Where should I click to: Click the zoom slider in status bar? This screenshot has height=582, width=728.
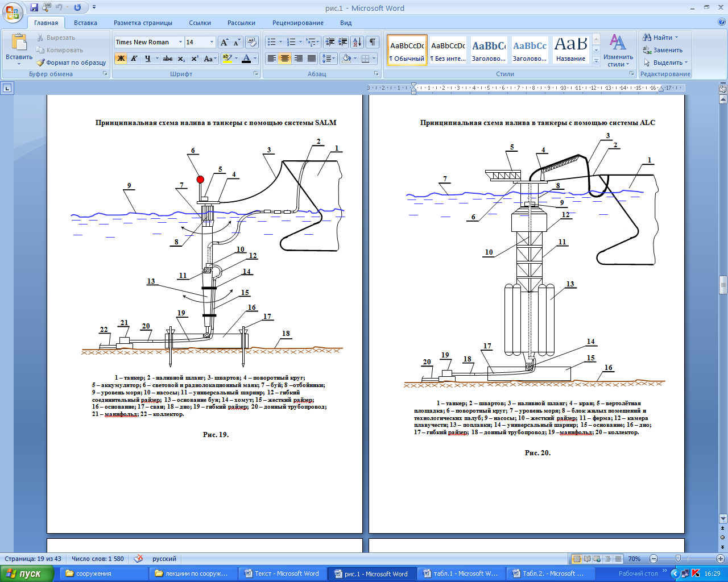(x=678, y=559)
